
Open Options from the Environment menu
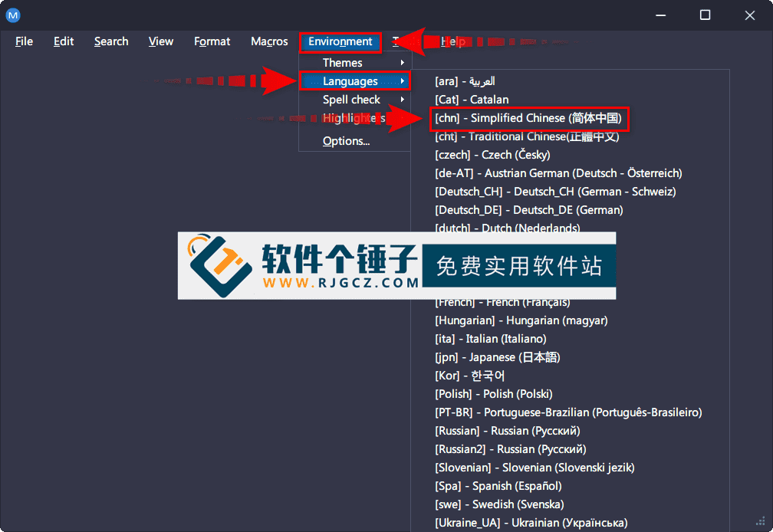(346, 140)
